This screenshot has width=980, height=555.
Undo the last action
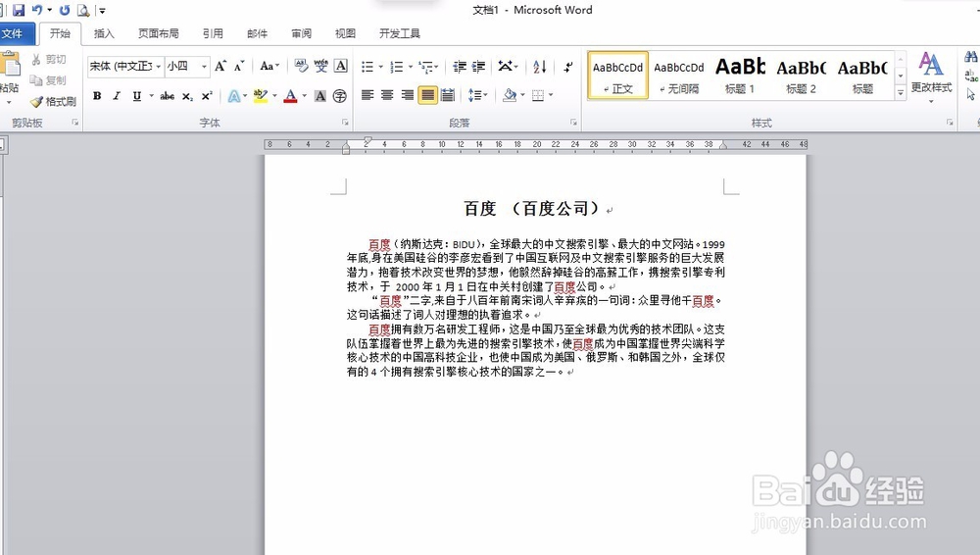(x=37, y=10)
